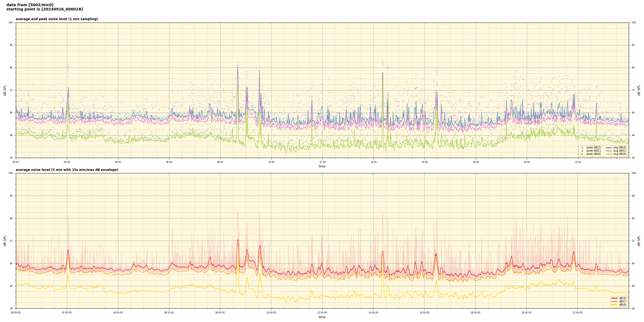Click right 'dB SPL' label of lower chart
This screenshot has width=644, height=322.
click(639, 241)
